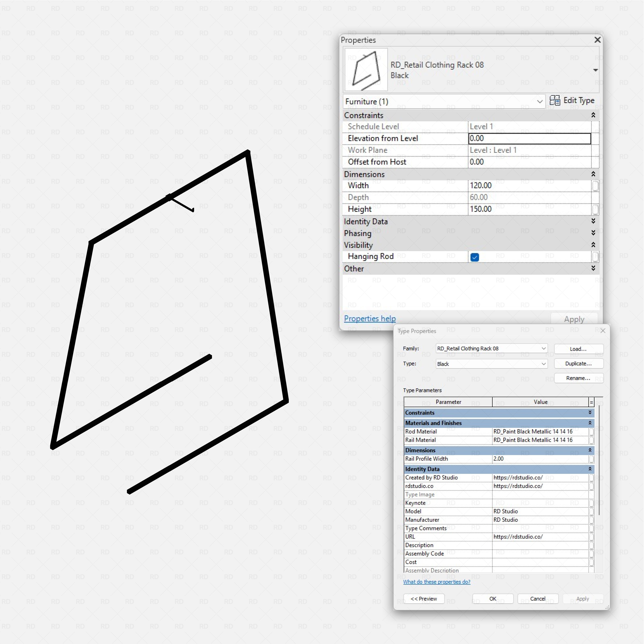The image size is (644, 644).
Task: Uncheck the Hanging Rod checkbox
Action: pyautogui.click(x=475, y=257)
